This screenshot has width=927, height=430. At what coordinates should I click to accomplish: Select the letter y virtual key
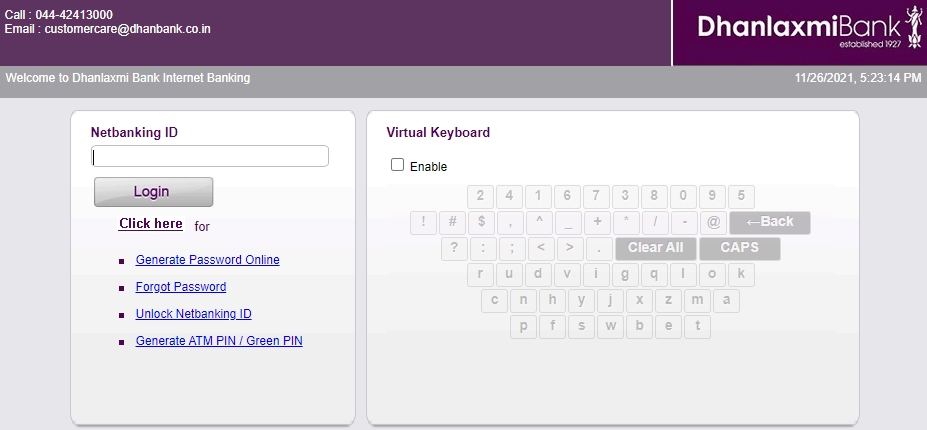click(581, 301)
